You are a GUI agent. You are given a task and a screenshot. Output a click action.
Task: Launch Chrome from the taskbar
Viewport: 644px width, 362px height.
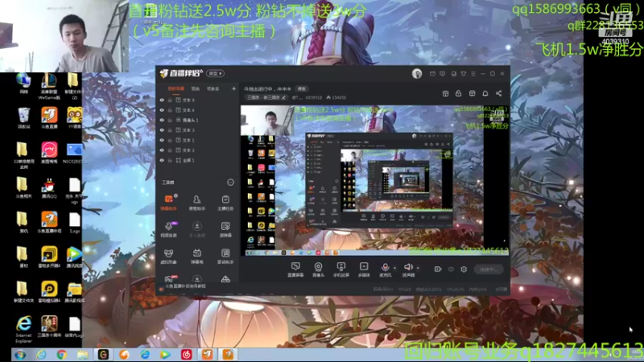(x=62, y=354)
